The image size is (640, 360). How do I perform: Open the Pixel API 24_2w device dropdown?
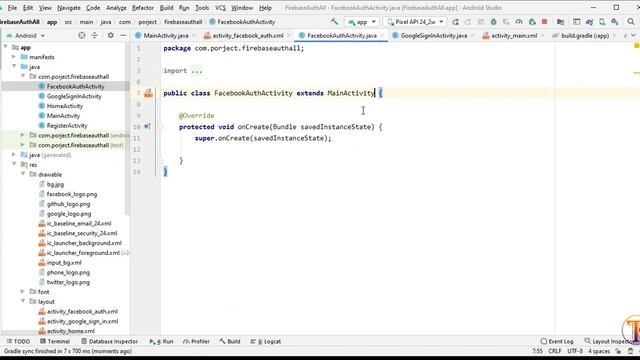[x=415, y=22]
